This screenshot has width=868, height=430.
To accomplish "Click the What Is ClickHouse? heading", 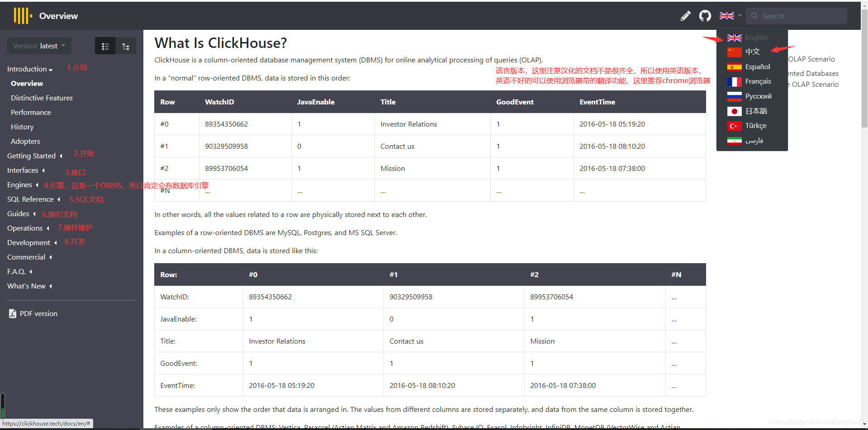I will tap(221, 43).
